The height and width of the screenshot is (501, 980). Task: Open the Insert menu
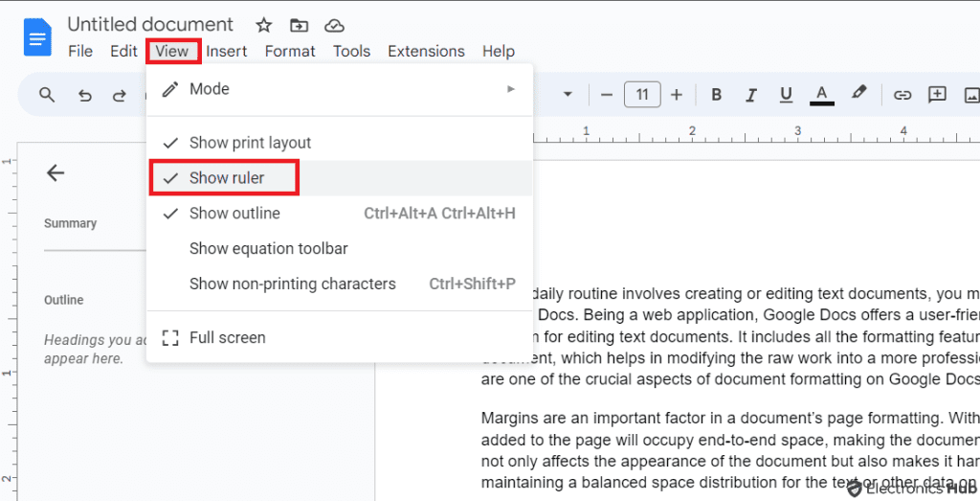(x=227, y=52)
